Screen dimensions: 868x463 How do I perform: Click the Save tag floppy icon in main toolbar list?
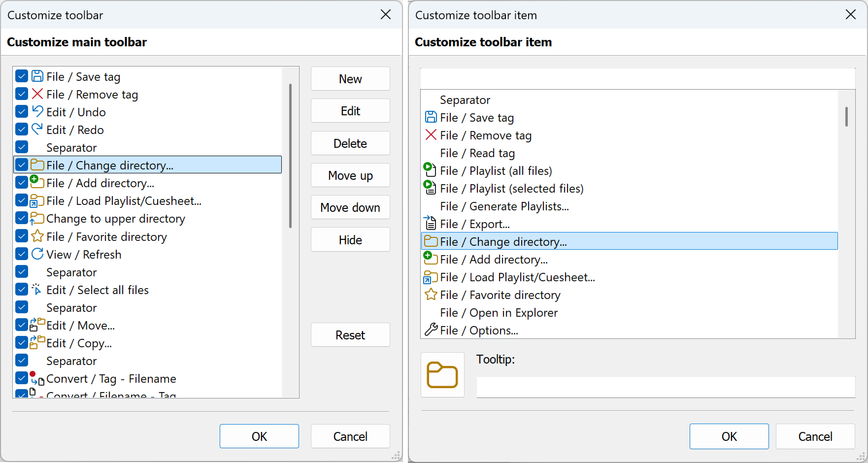click(37, 77)
